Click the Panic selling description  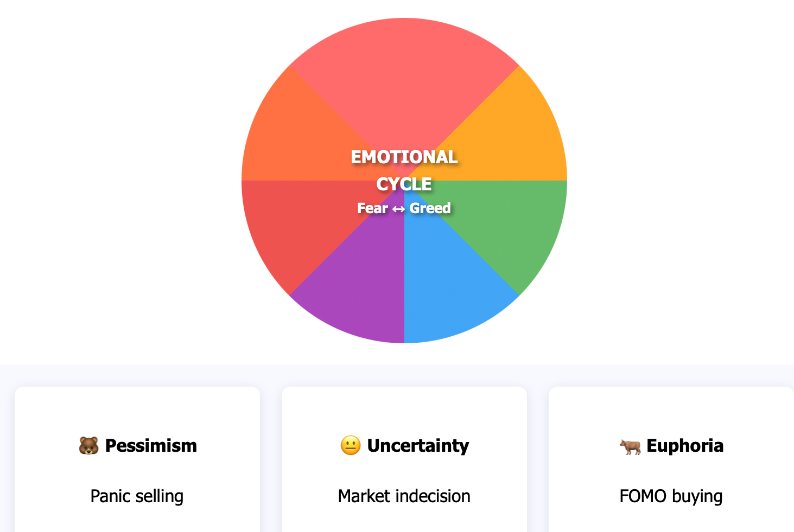coord(137,496)
